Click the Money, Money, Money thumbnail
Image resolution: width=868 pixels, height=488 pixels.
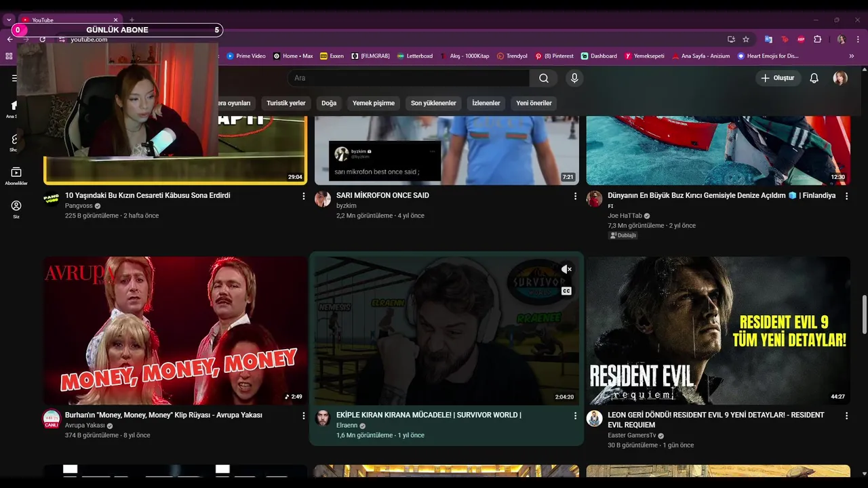[175, 331]
